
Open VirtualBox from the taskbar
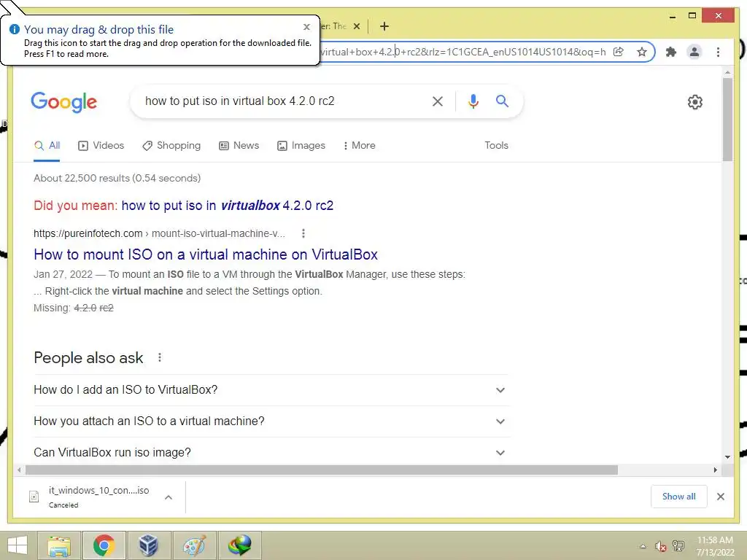[148, 545]
